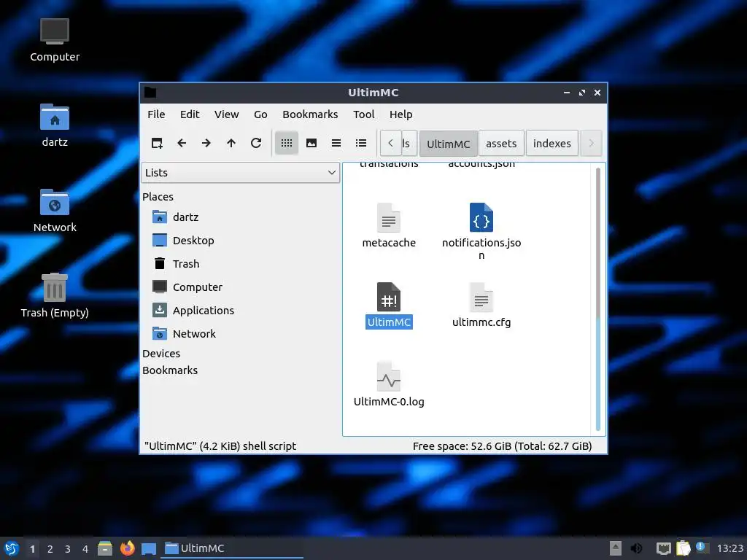Screen dimensions: 747x560
Task: Switch to workspace 2
Action: 50,549
